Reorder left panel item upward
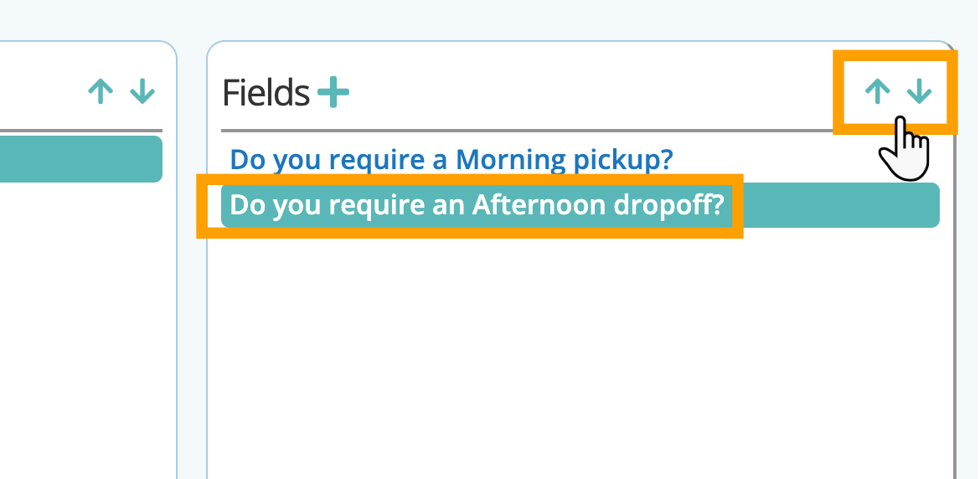This screenshot has width=980, height=479. tap(101, 91)
